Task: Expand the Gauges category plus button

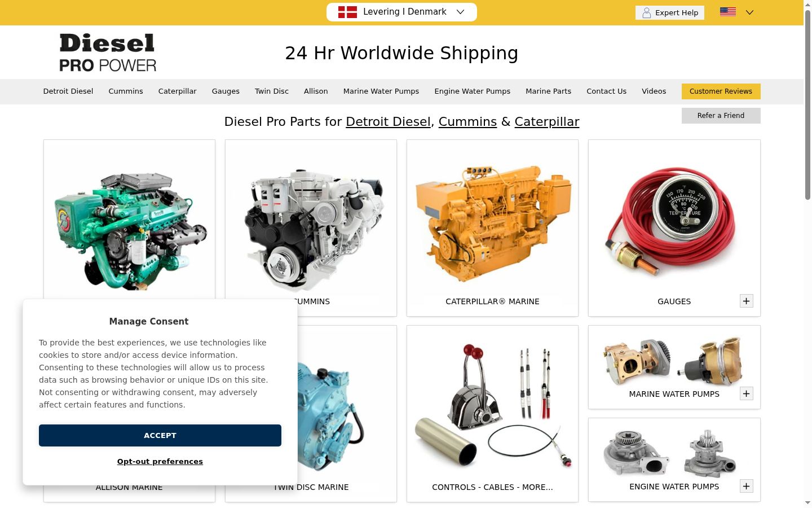Action: [747, 301]
